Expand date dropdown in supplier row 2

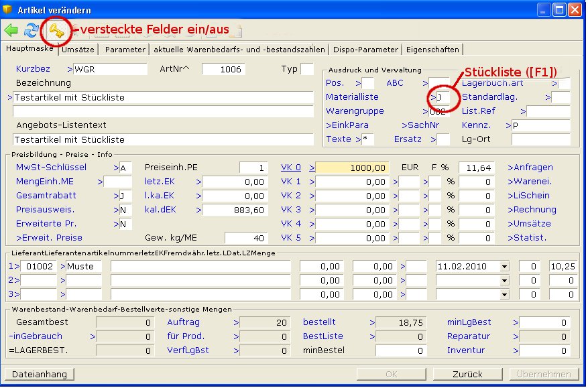[504, 280]
